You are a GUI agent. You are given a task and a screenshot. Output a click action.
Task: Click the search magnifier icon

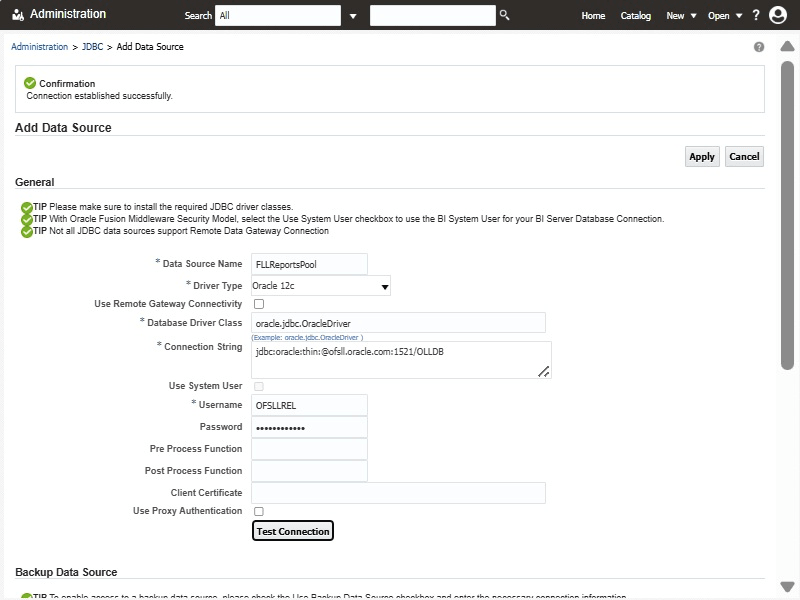[505, 15]
